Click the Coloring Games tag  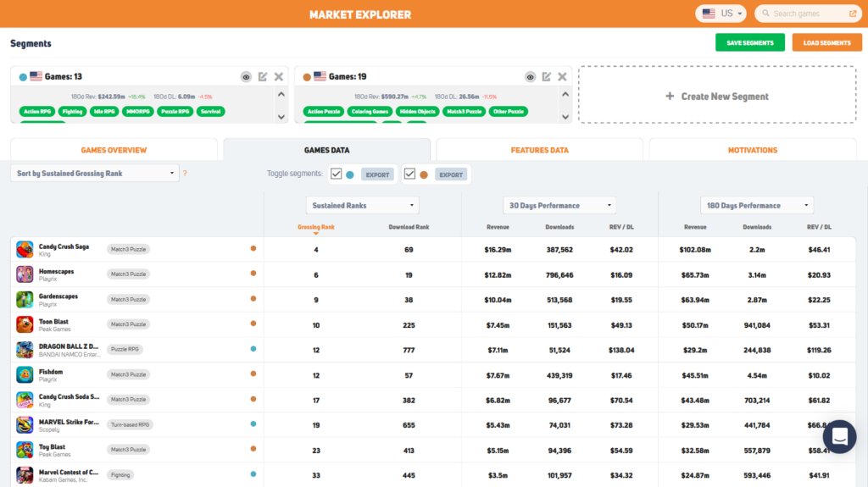pos(370,111)
